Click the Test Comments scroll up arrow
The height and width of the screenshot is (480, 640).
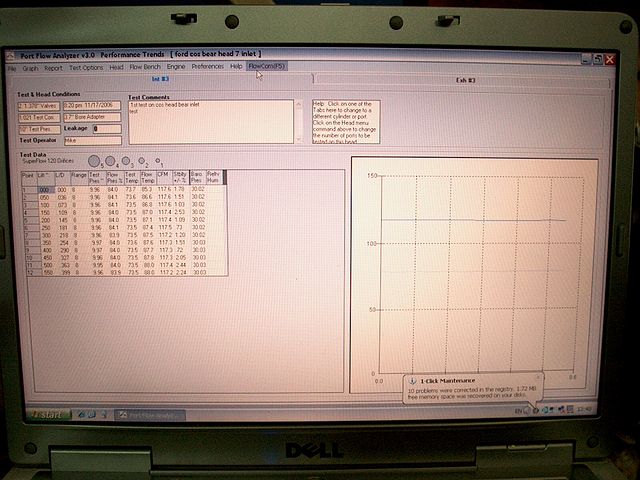[x=299, y=104]
